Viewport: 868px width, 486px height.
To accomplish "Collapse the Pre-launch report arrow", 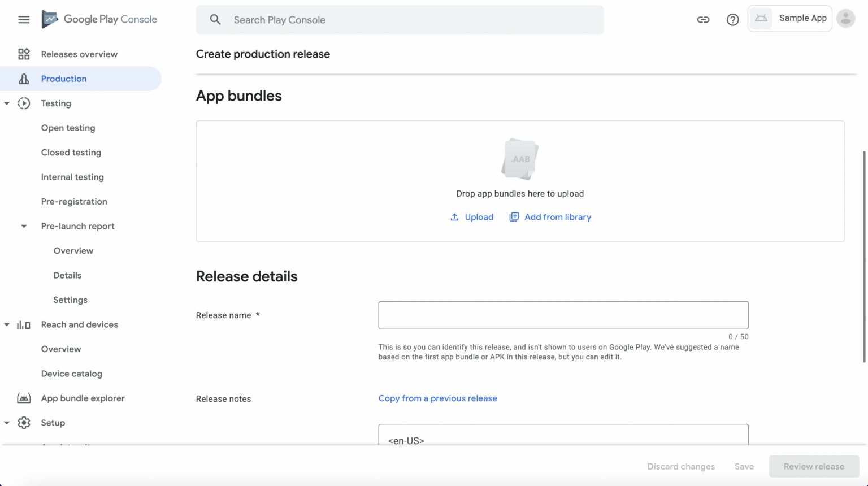I will point(24,226).
